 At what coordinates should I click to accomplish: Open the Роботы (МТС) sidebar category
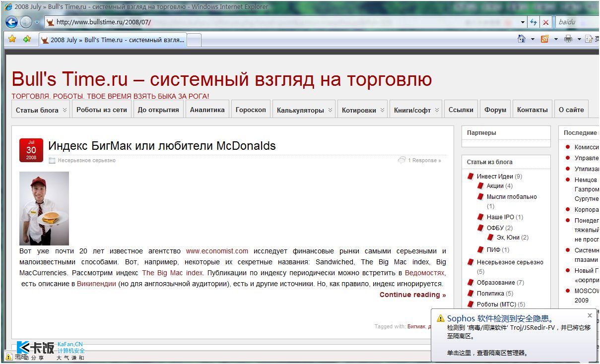click(496, 304)
